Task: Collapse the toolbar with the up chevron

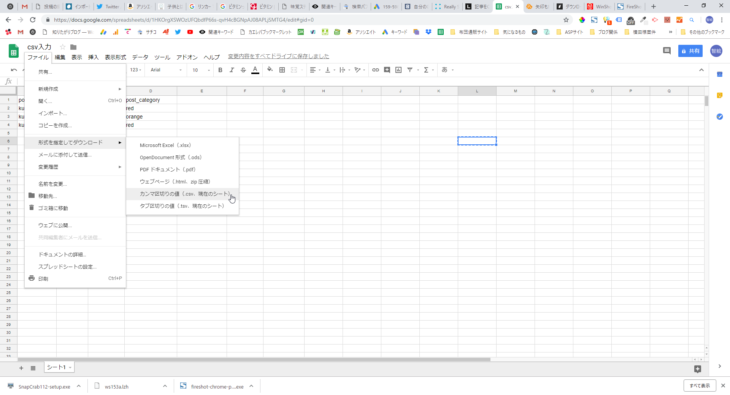Action: (701, 70)
